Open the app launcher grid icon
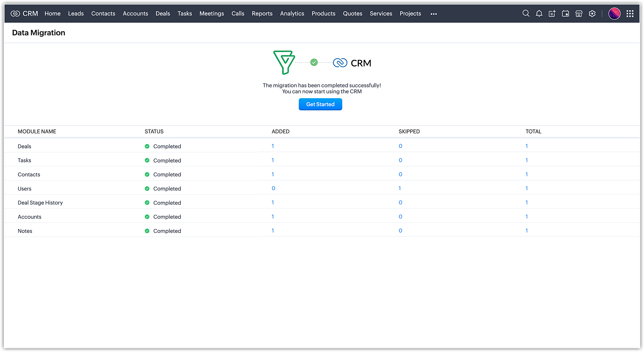 click(x=630, y=14)
